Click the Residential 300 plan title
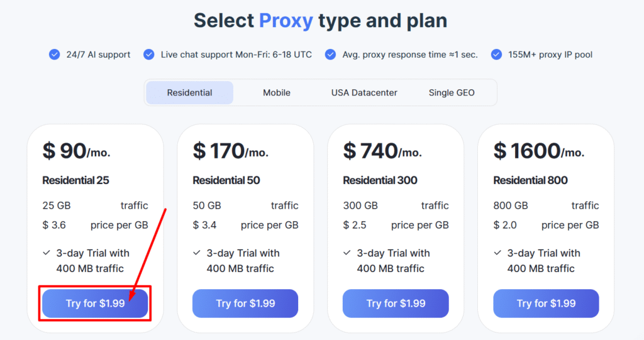 (380, 180)
